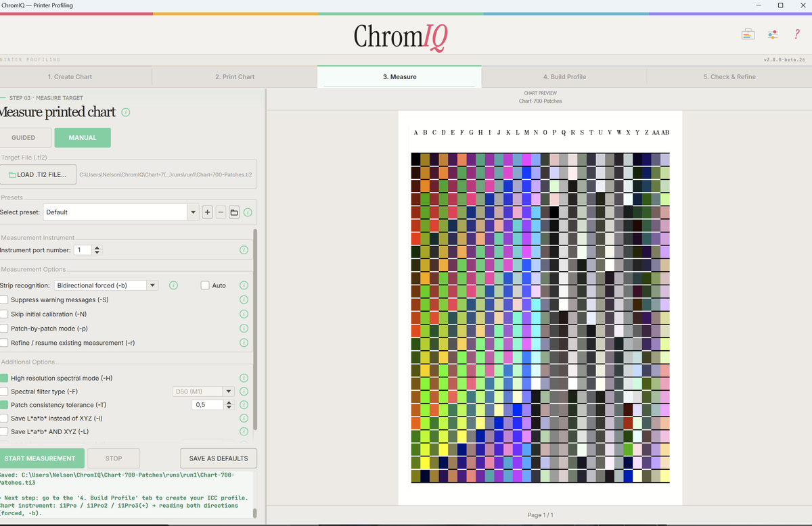Click the Page 1 / 1 indicator

(540, 515)
